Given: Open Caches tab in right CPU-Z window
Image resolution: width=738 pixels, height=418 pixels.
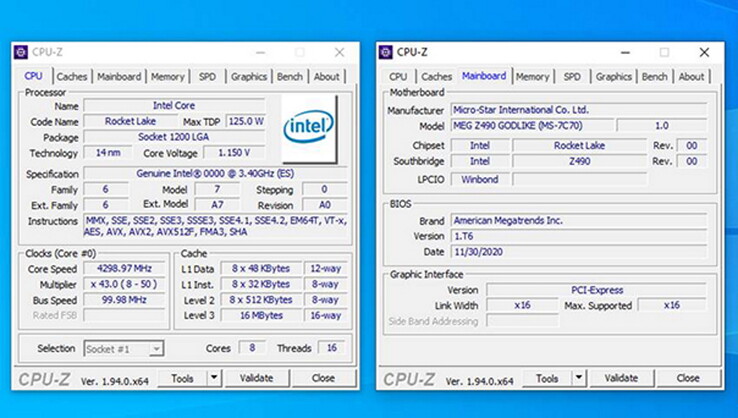Looking at the screenshot, I should 436,76.
